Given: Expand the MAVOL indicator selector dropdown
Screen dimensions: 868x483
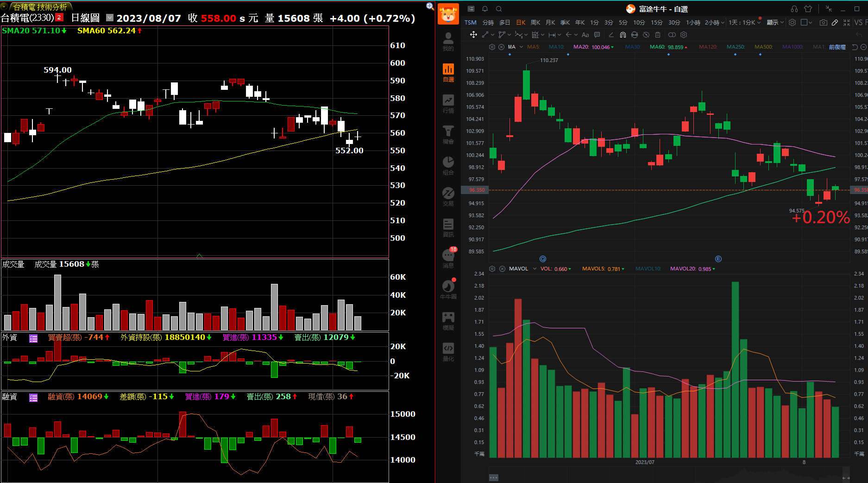Looking at the screenshot, I should point(535,269).
